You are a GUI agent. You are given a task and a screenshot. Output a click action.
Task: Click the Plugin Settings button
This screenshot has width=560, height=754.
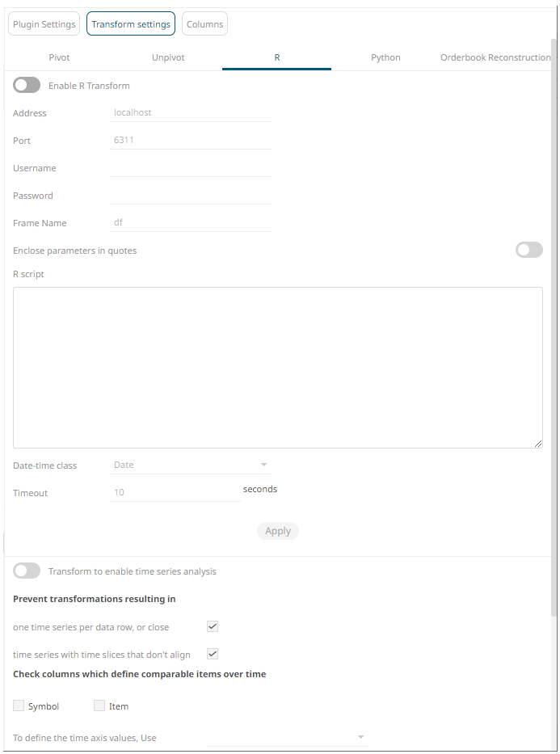pos(44,24)
